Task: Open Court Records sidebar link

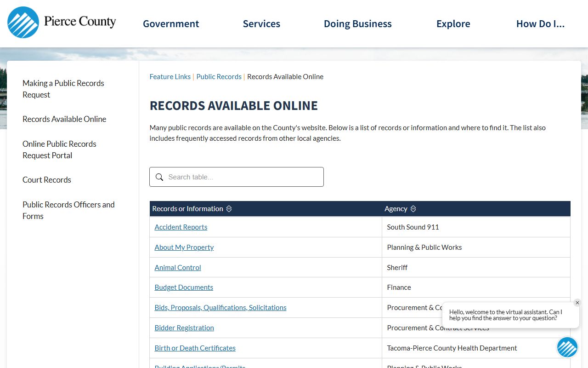Action: click(47, 180)
